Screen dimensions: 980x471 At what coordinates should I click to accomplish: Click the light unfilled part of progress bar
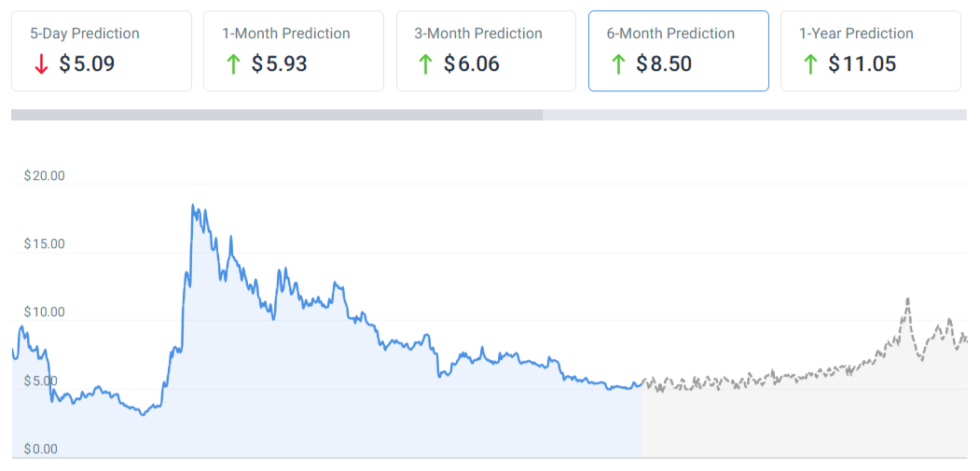click(753, 115)
